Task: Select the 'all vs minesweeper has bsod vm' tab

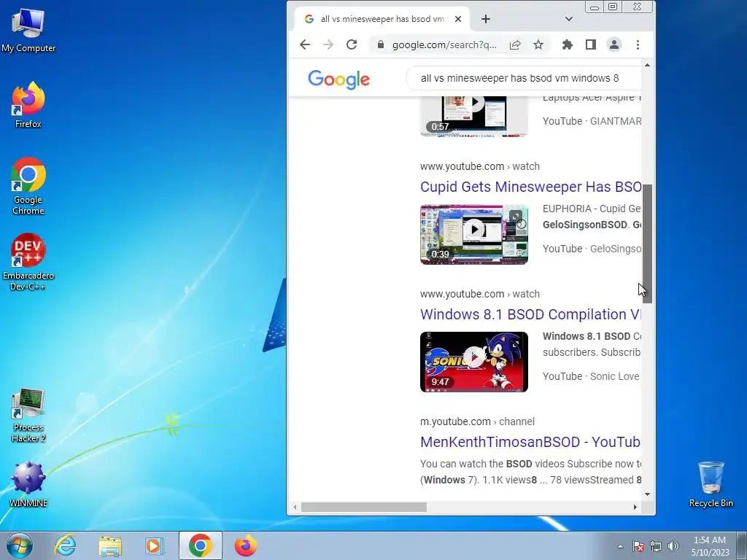Action: point(381,19)
